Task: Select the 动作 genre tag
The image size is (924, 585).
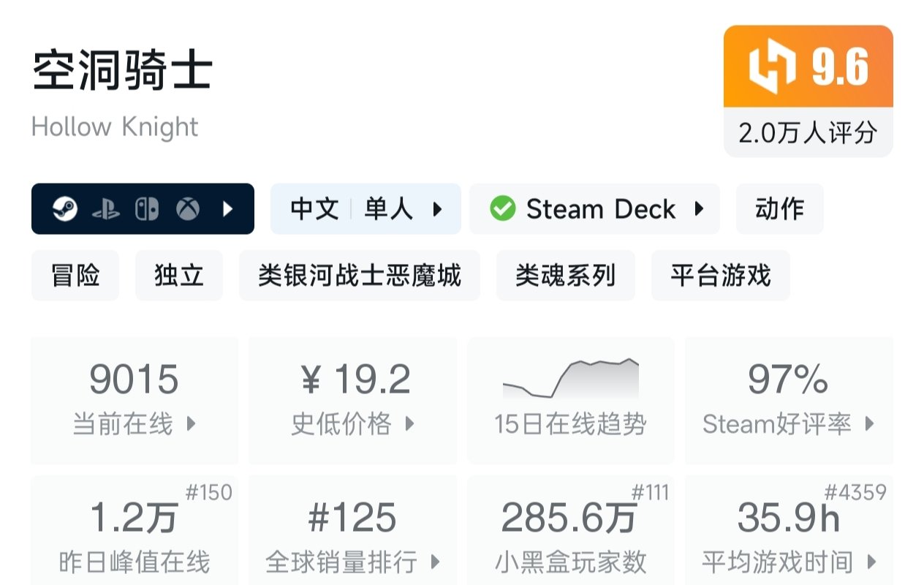Action: 779,209
